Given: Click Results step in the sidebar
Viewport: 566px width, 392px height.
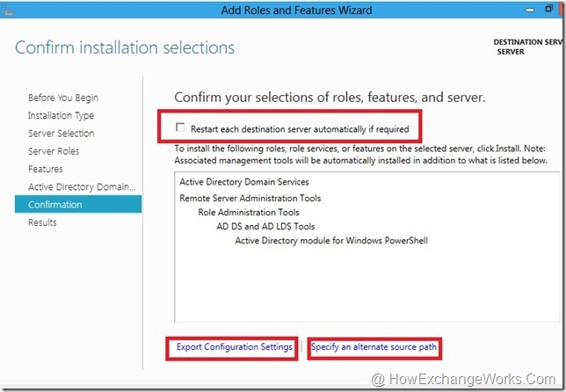Looking at the screenshot, I should (x=42, y=222).
